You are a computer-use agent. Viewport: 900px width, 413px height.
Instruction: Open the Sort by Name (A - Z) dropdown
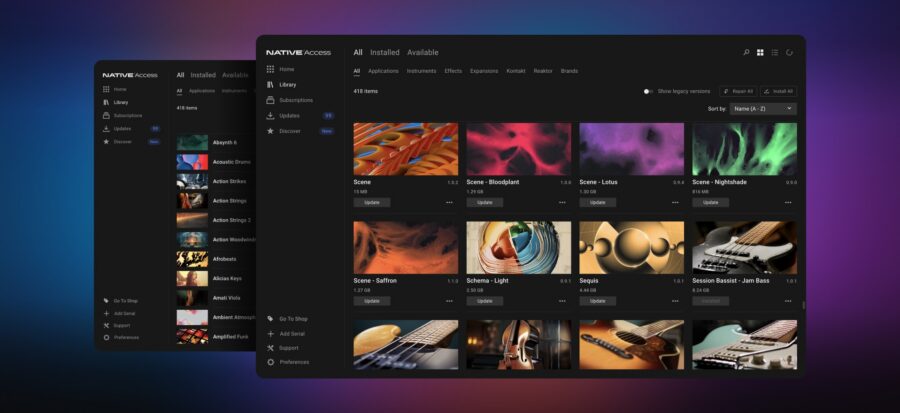[763, 108]
